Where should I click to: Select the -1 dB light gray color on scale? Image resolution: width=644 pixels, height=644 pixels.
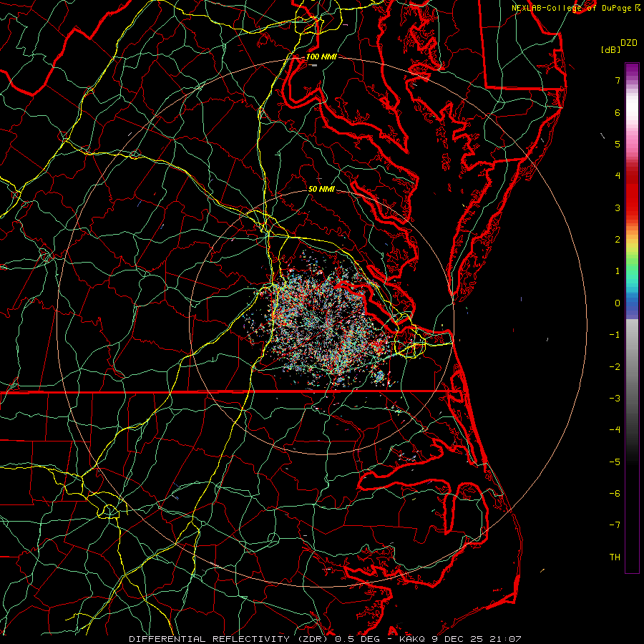pyautogui.click(x=632, y=335)
